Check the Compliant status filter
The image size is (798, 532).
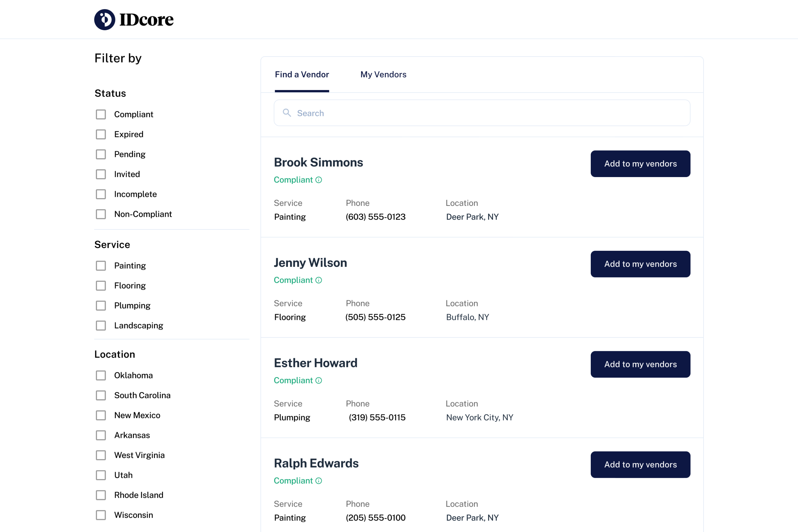pyautogui.click(x=101, y=114)
